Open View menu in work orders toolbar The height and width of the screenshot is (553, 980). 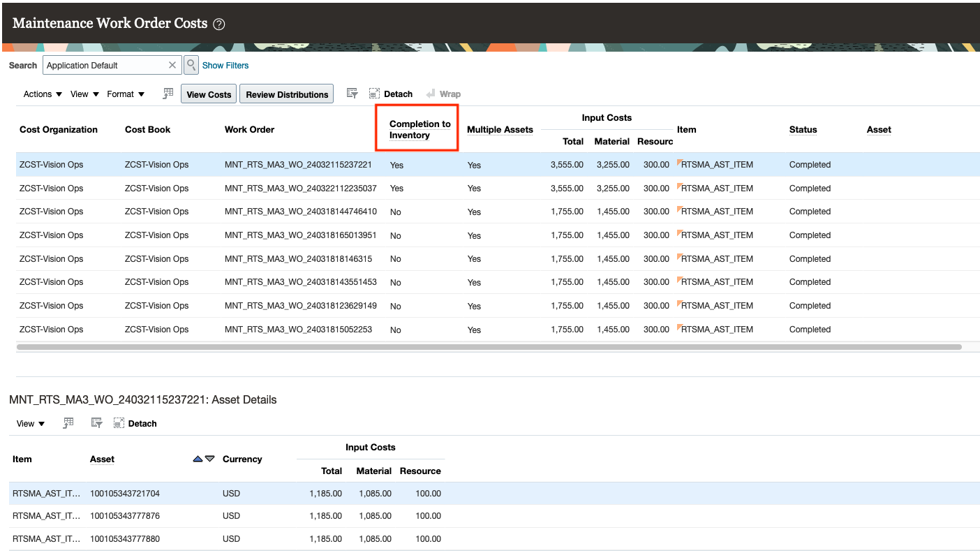[x=84, y=94]
